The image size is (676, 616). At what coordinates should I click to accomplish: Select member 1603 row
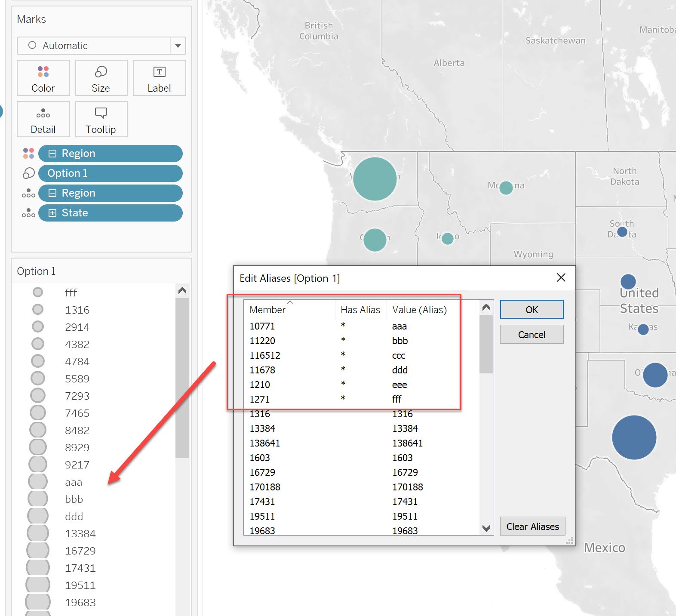click(x=361, y=458)
